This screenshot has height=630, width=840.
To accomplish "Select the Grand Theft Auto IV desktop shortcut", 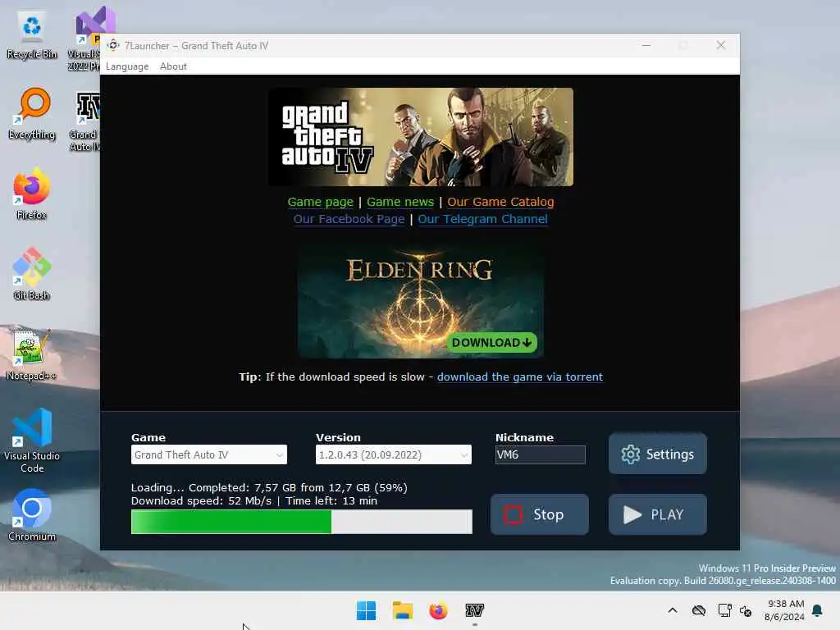I will pyautogui.click(x=85, y=121).
